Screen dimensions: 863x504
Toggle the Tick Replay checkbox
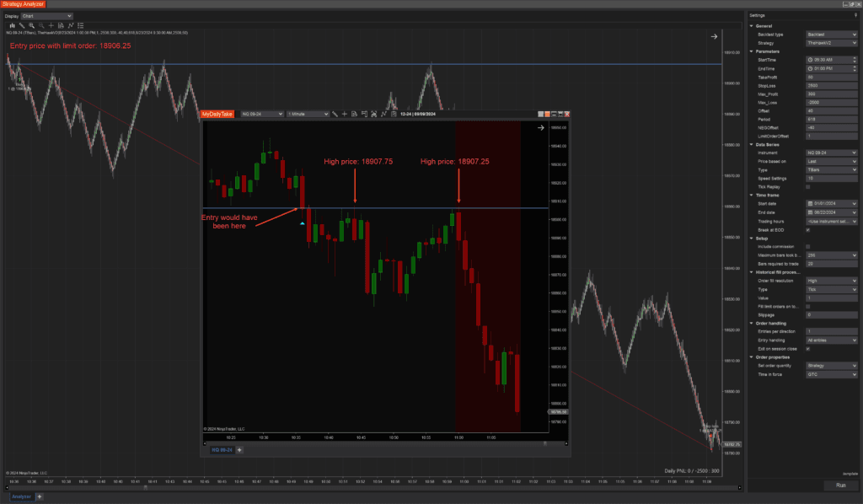coord(808,187)
